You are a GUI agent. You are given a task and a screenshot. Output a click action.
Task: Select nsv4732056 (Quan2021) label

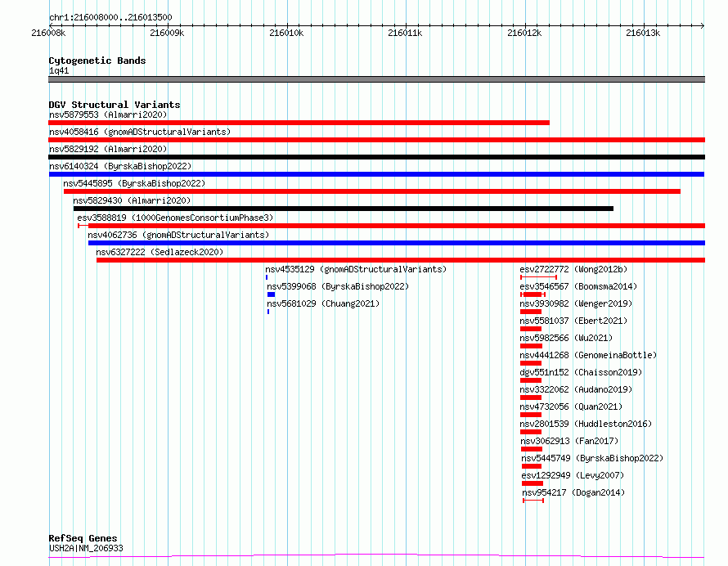[x=572, y=407]
